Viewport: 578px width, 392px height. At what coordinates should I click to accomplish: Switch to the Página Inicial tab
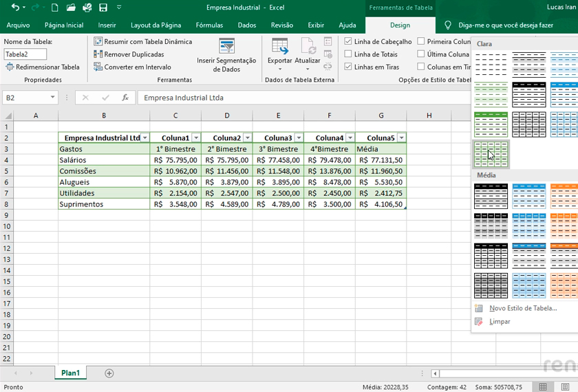click(x=64, y=25)
